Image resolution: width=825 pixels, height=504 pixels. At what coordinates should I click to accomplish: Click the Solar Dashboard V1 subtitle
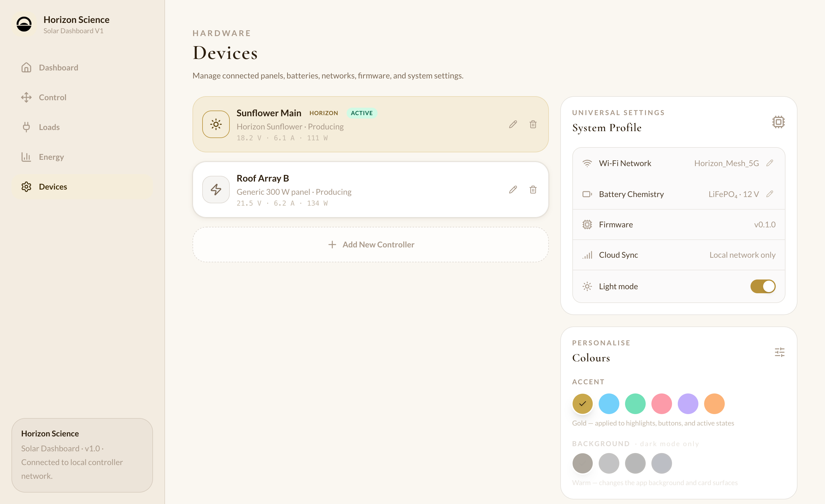point(73,31)
